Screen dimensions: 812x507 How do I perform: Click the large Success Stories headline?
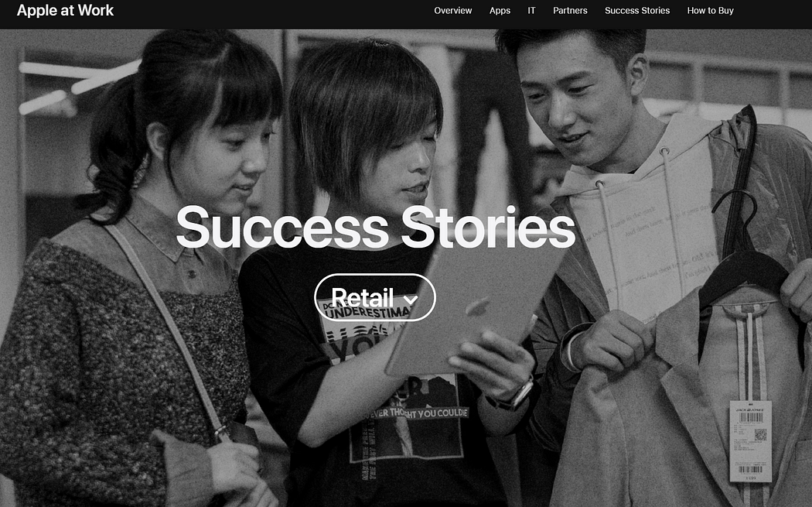tap(375, 227)
